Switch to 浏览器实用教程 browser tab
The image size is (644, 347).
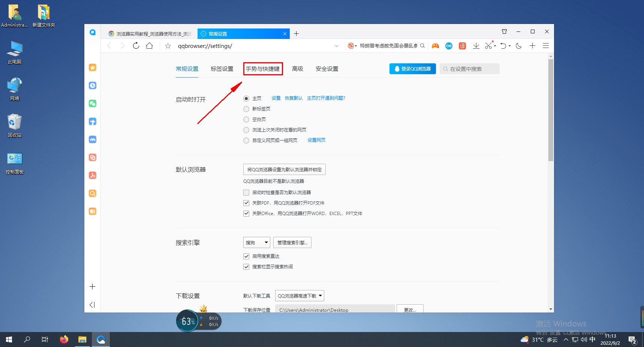click(x=150, y=34)
